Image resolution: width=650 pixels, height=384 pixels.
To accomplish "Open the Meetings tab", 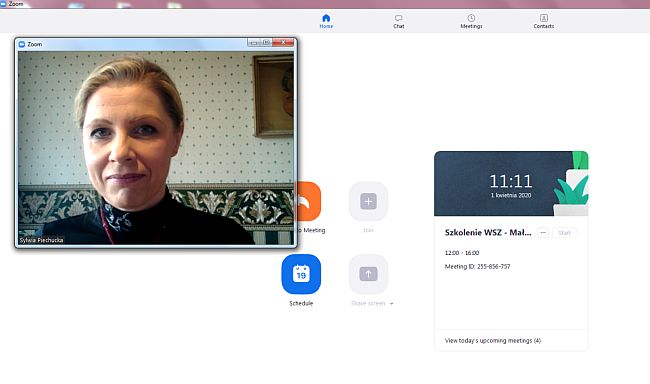I will (x=471, y=21).
